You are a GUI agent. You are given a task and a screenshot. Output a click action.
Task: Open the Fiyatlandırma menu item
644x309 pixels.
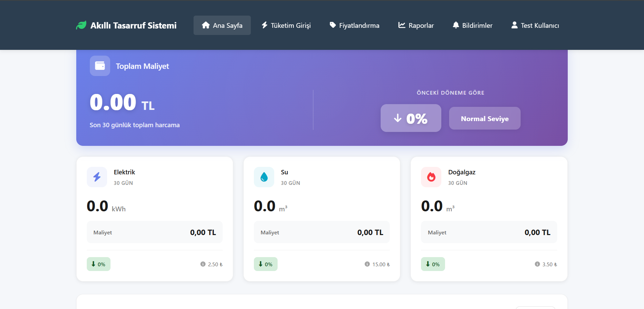pos(355,25)
